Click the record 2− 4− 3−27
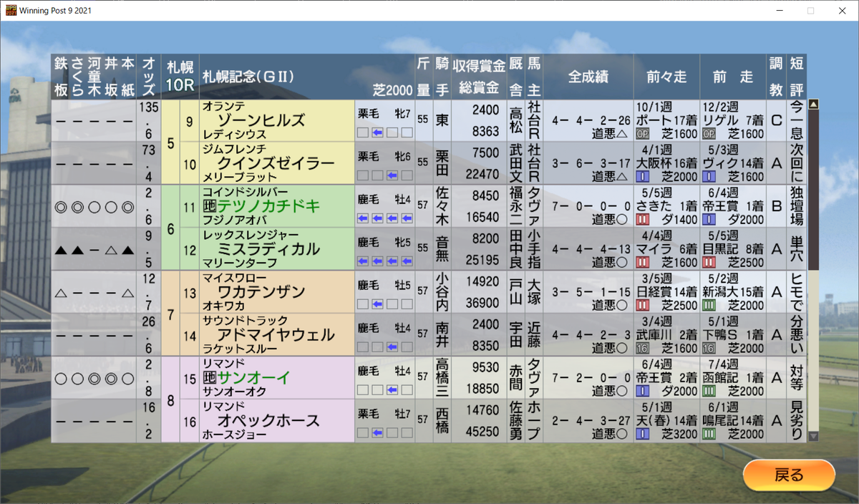The height and width of the screenshot is (504, 859). [592, 421]
